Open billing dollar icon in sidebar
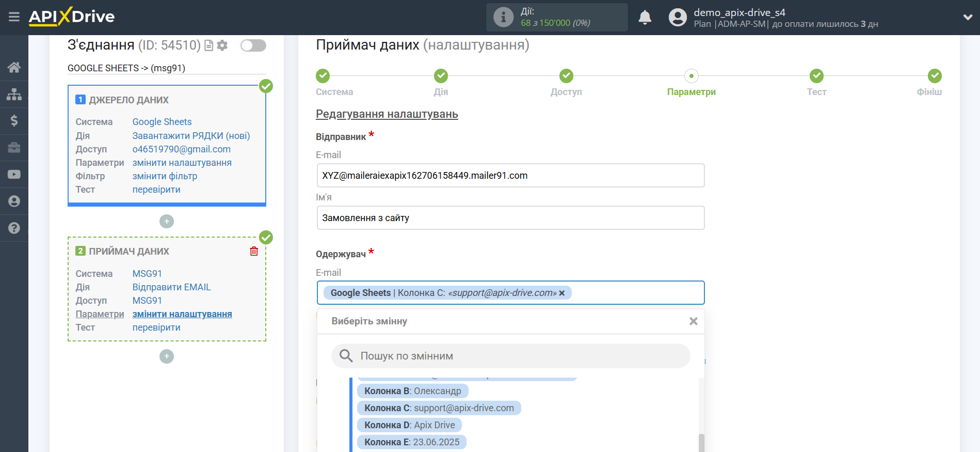The height and width of the screenshot is (452, 980). coord(14,121)
